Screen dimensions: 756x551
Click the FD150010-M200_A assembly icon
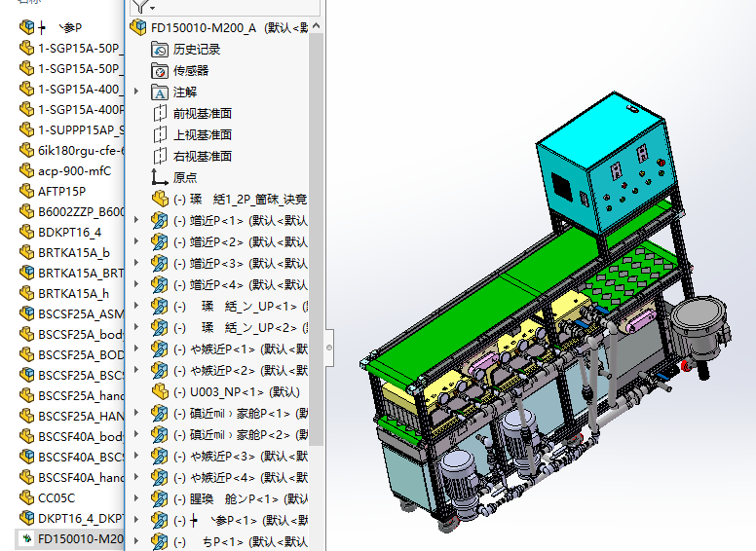(x=138, y=27)
